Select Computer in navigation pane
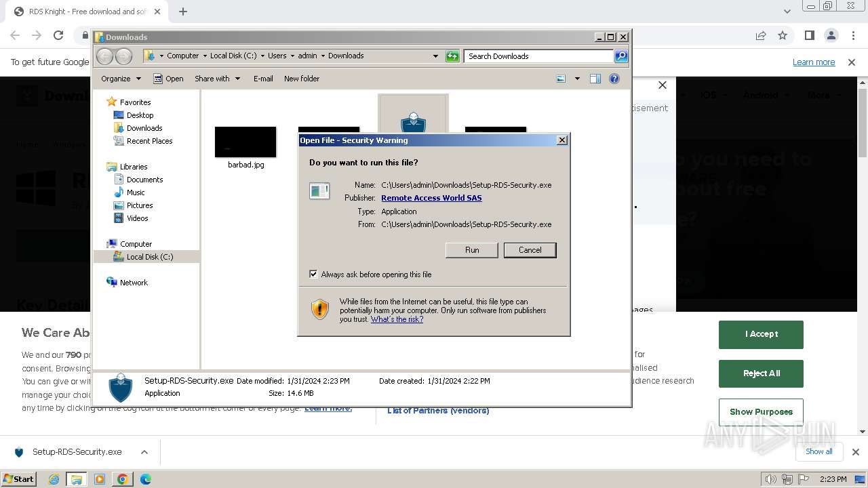Image resolution: width=868 pixels, height=488 pixels. pyautogui.click(x=136, y=244)
